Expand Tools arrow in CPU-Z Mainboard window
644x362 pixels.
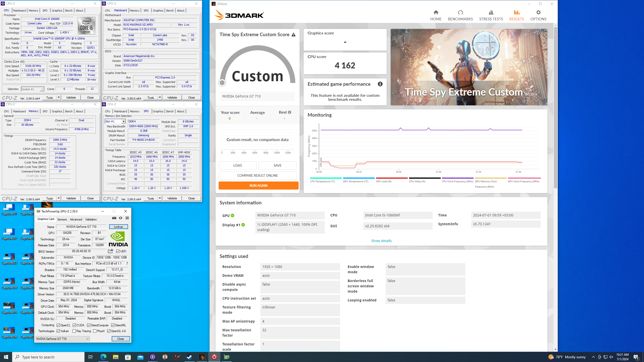click(x=160, y=98)
